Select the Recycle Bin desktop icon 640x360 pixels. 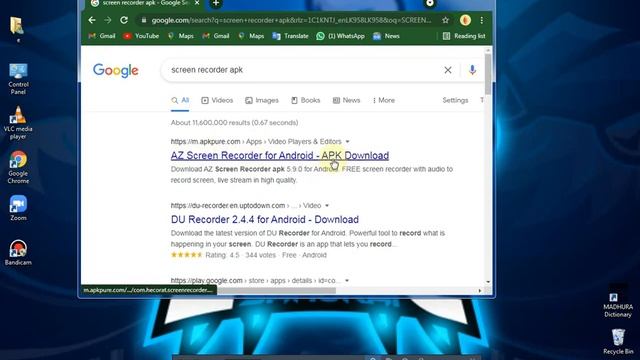click(x=618, y=342)
